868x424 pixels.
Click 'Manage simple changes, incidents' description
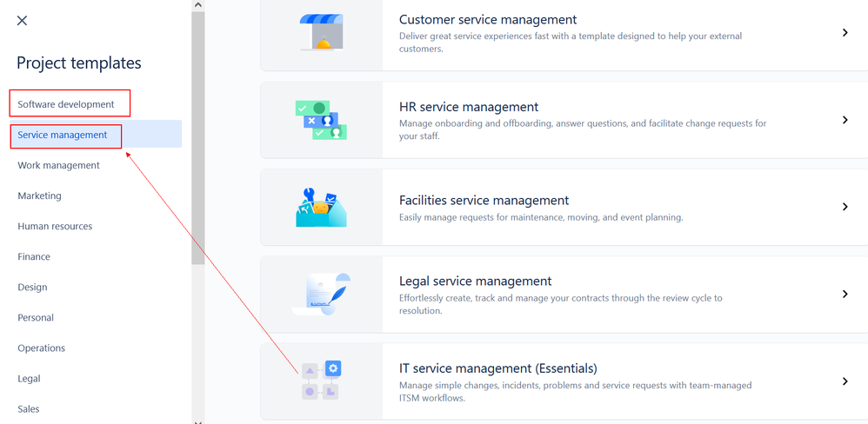(x=575, y=391)
